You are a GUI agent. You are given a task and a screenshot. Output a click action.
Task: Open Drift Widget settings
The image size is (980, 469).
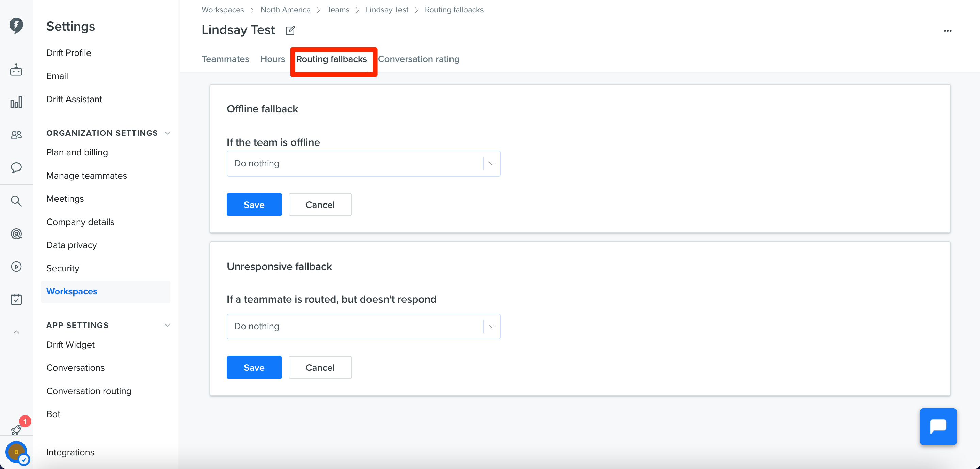[x=70, y=345]
